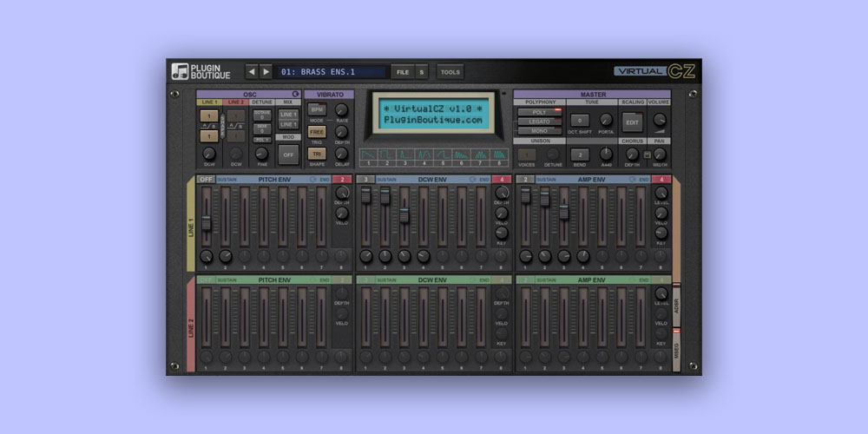This screenshot has height=434, width=868.
Task: Click the vibrato RATE knob
Action: 341,109
